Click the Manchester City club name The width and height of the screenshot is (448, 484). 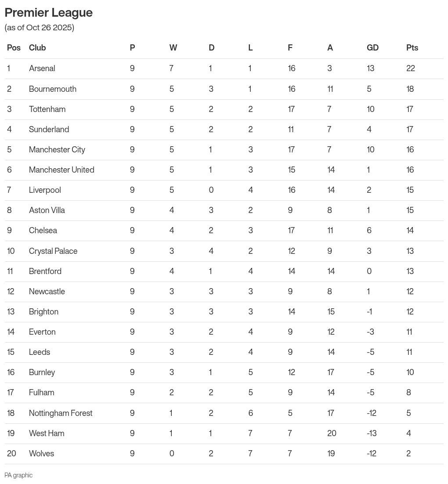tap(57, 149)
